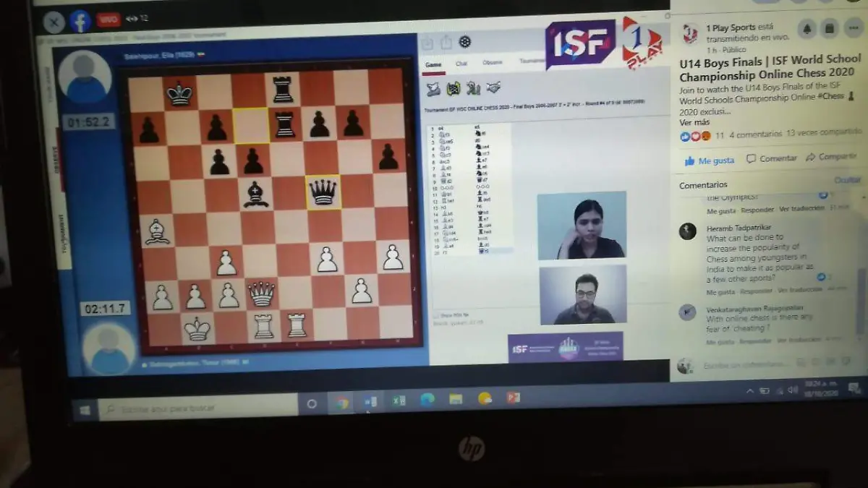Select the rightmost chess tool icon
The image size is (868, 488).
494,87
